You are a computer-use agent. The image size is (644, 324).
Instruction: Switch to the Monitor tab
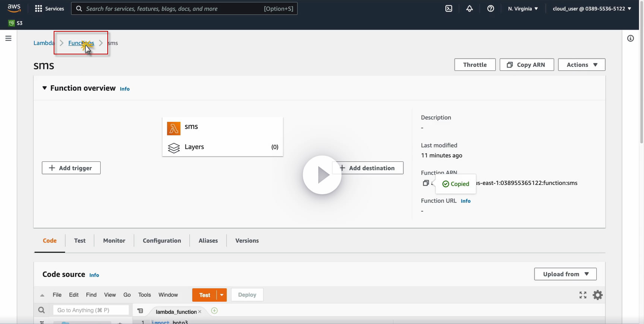[114, 241]
